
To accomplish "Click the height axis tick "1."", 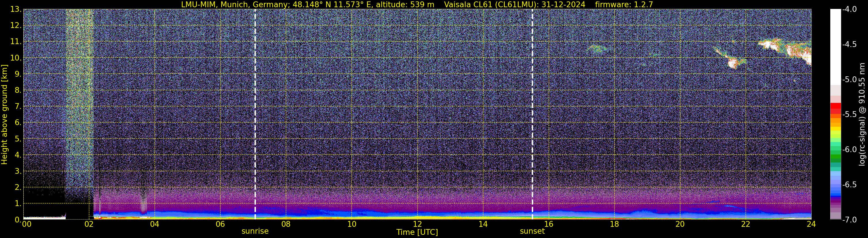I will 18,204.
